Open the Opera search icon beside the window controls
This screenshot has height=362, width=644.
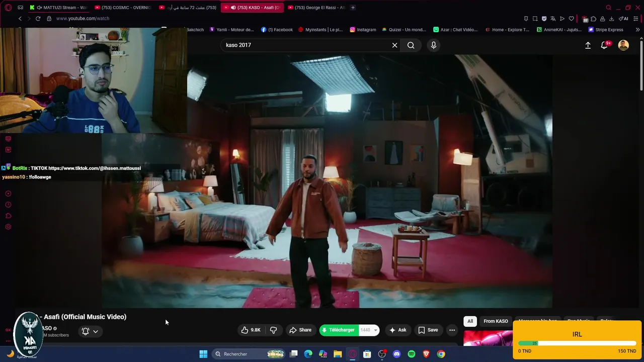pyautogui.click(x=608, y=8)
